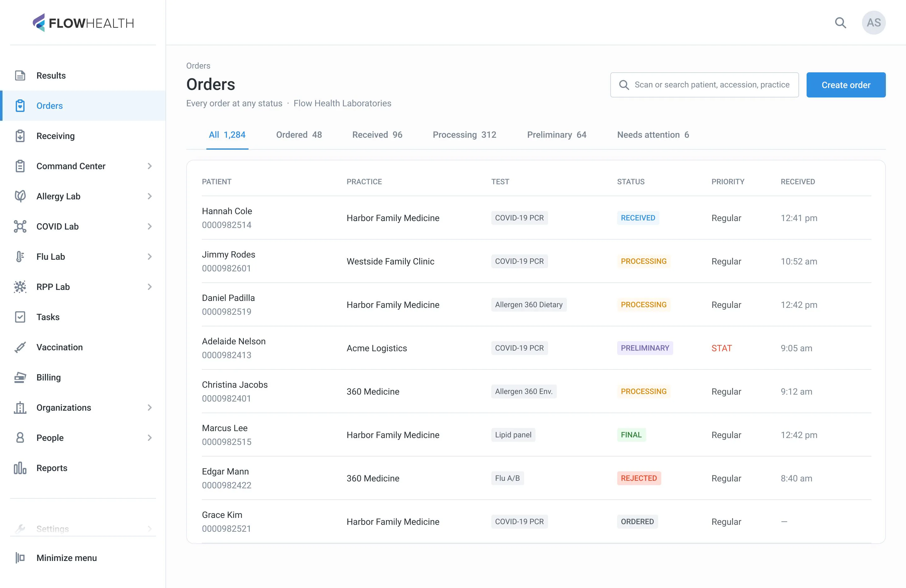Focus the scan or search patient field
The width and height of the screenshot is (906, 588).
(704, 85)
